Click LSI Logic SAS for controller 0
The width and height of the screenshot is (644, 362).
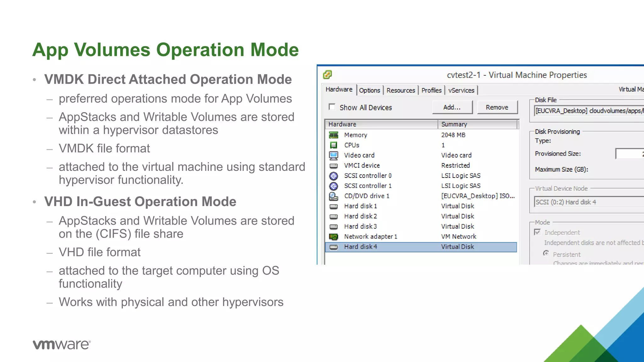pos(461,176)
